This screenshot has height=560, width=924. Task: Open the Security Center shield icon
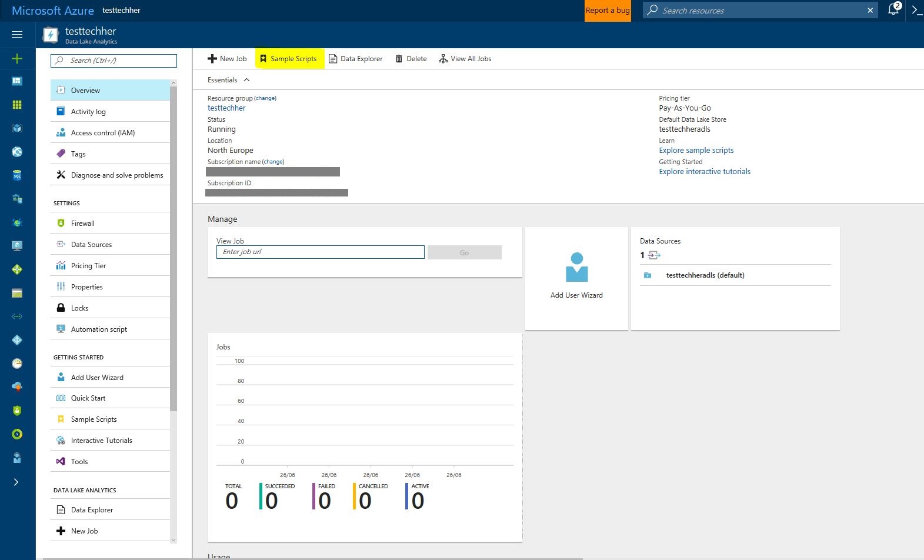click(x=17, y=411)
